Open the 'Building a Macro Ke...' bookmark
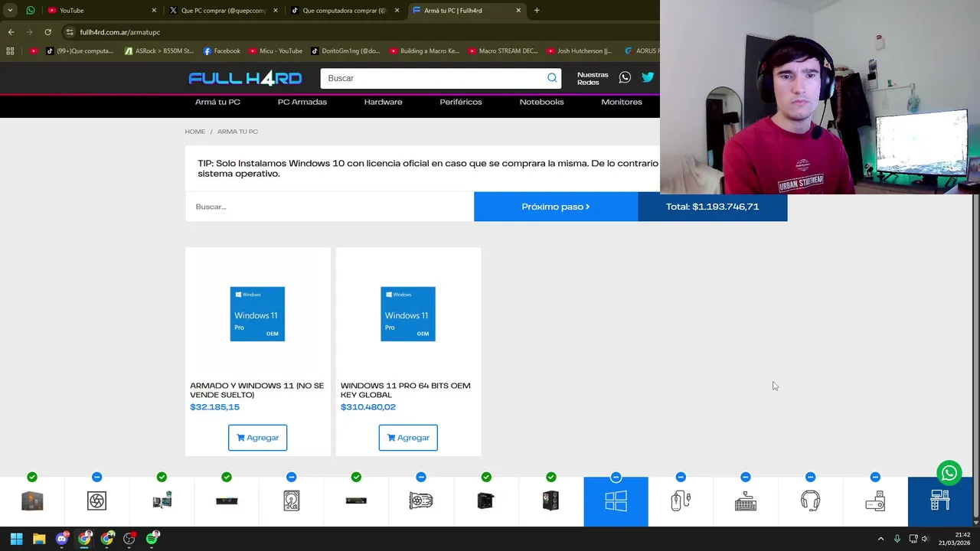The image size is (980, 551). pyautogui.click(x=424, y=51)
